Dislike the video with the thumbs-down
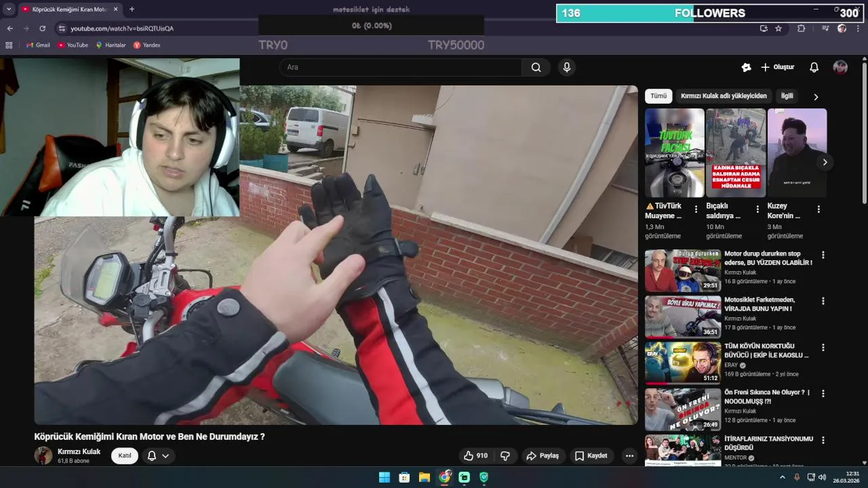 505,456
